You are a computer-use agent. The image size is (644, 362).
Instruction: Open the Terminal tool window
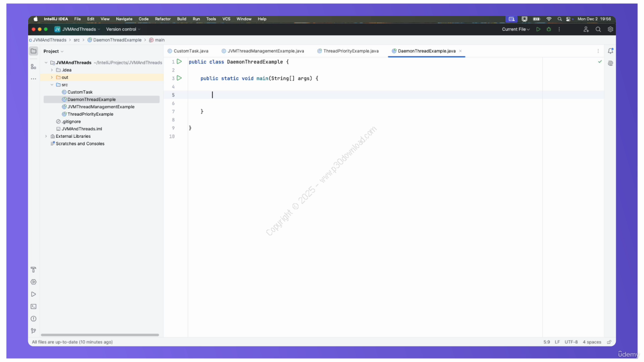(33, 306)
